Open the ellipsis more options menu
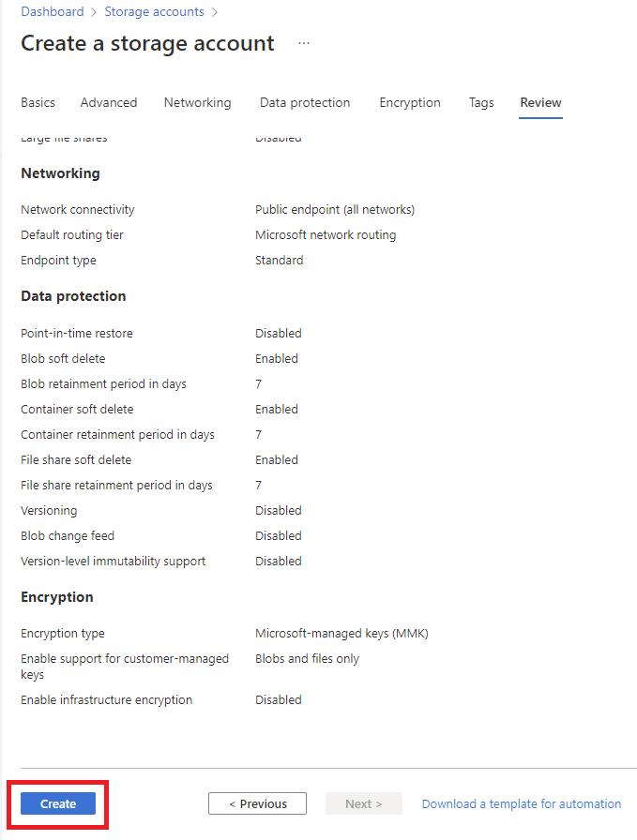This screenshot has height=840, width=637. 304,43
